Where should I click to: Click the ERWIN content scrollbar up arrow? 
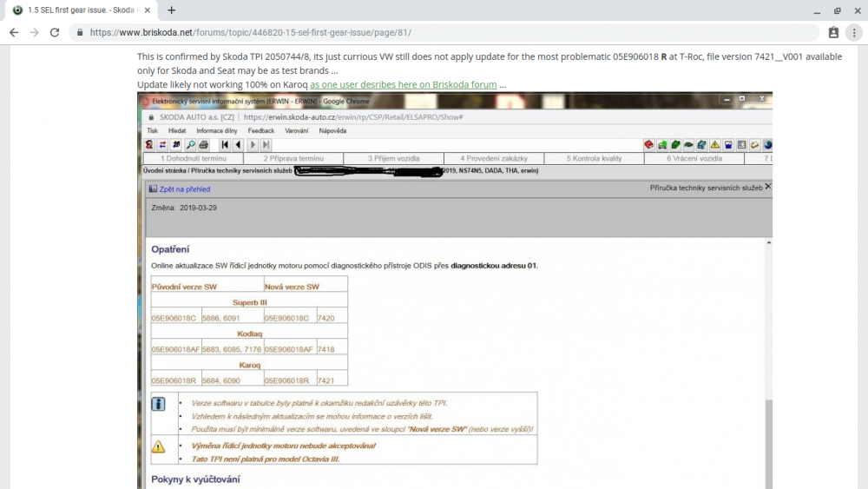coord(768,242)
